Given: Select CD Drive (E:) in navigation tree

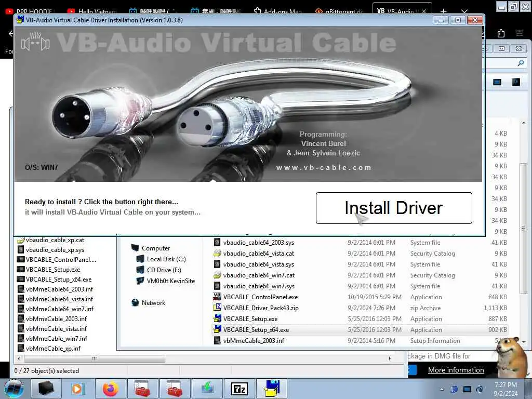Looking at the screenshot, I should (x=164, y=270).
